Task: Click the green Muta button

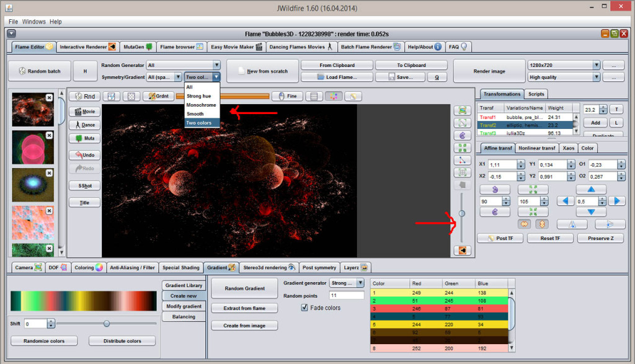Action: (x=84, y=138)
